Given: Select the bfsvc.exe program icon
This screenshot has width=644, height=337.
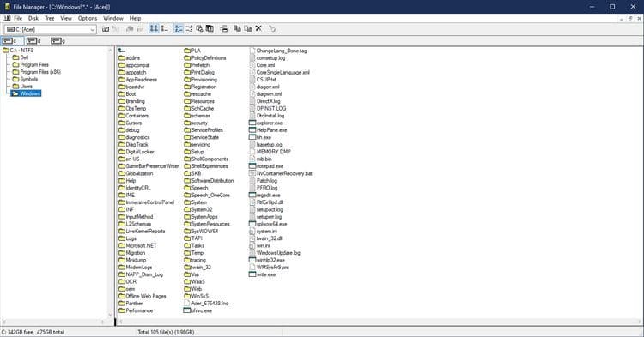Looking at the screenshot, I should tap(187, 310).
